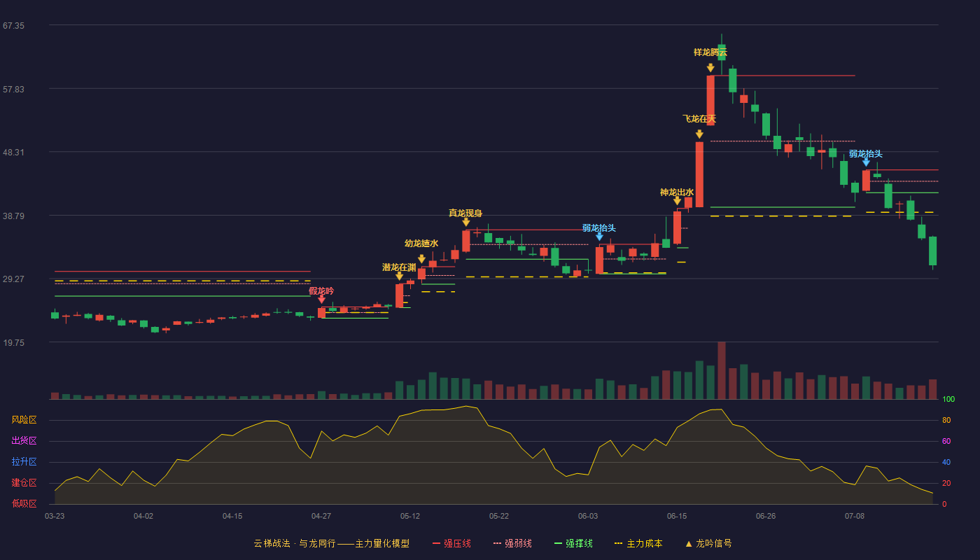Click the yellow arrow under 真龙现身

(465, 223)
